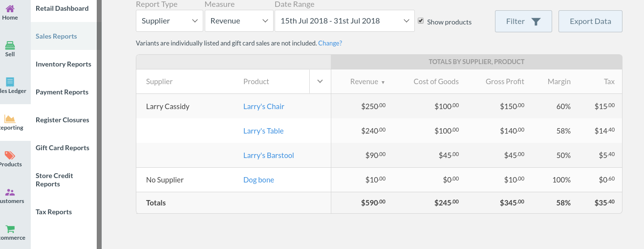Open the Report Type Supplier dropdown
The width and height of the screenshot is (644, 249).
coord(169,21)
